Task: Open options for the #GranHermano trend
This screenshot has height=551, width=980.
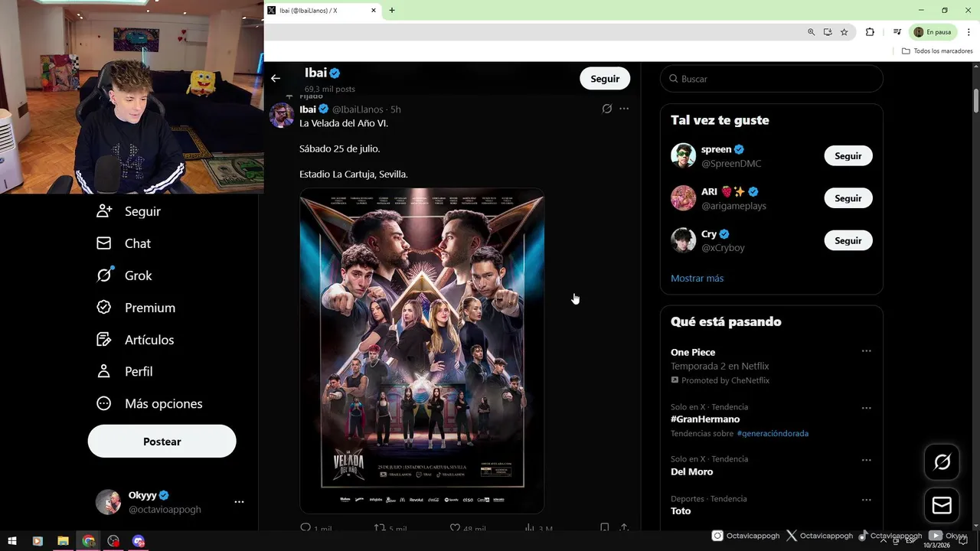Action: [x=867, y=408]
